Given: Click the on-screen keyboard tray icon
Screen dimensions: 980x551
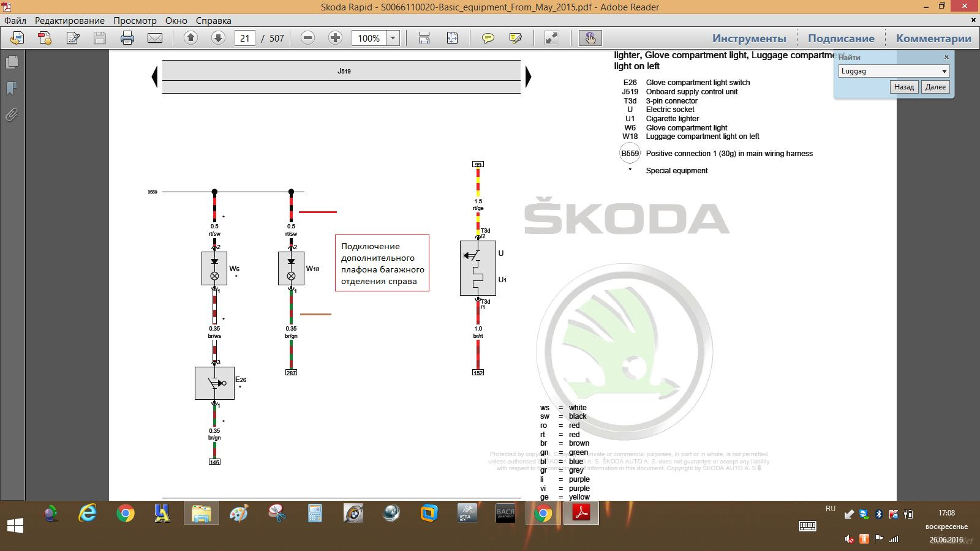Looking at the screenshot, I should click(807, 526).
